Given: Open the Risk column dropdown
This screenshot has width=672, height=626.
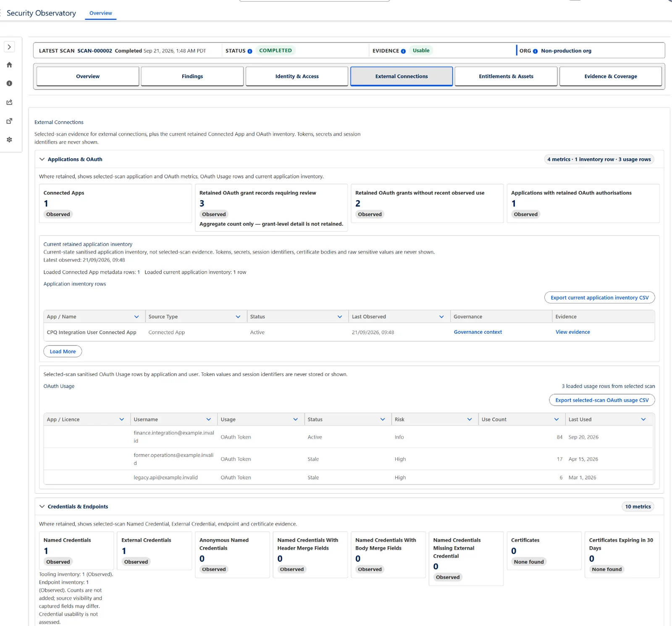Looking at the screenshot, I should (x=470, y=419).
